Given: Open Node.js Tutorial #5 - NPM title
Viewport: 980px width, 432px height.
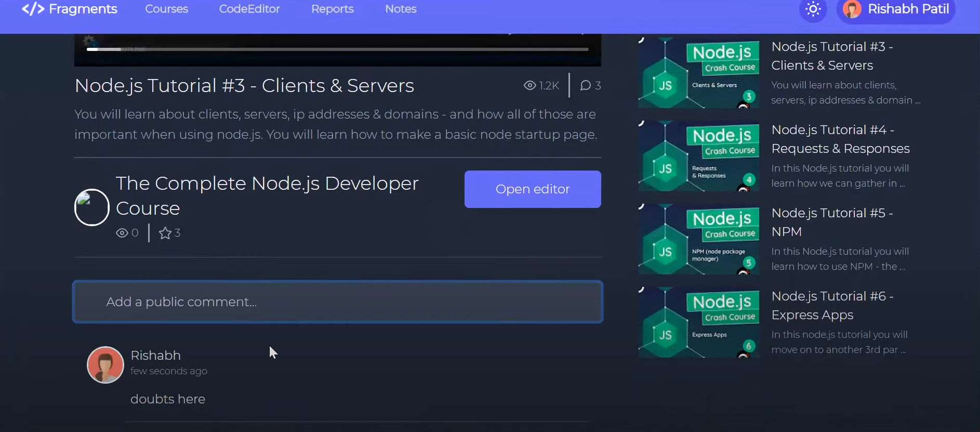Looking at the screenshot, I should tap(832, 222).
